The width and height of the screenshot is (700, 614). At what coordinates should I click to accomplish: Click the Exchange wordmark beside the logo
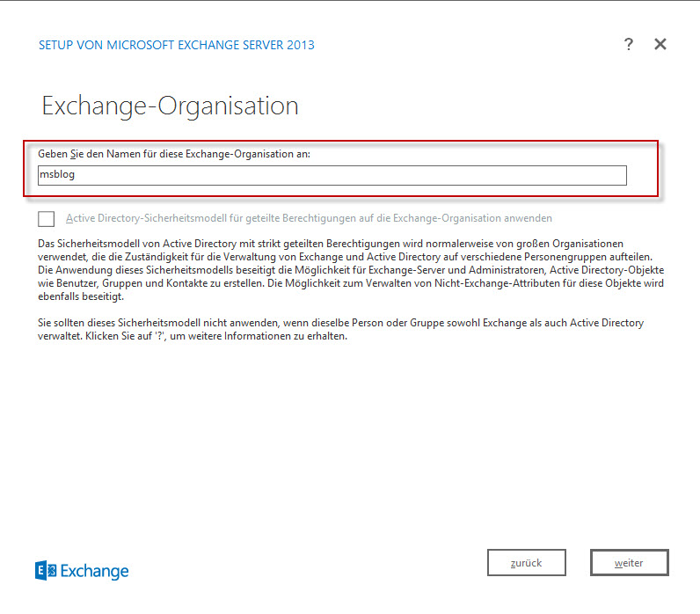pyautogui.click(x=93, y=572)
